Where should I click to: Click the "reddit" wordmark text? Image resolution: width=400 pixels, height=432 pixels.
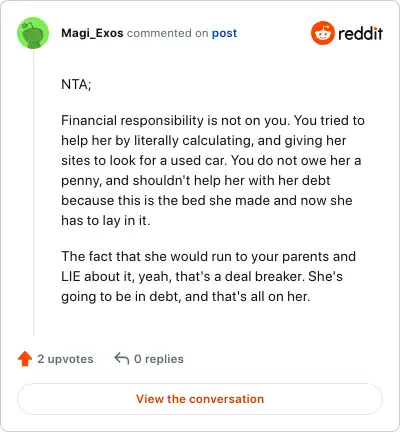[360, 33]
